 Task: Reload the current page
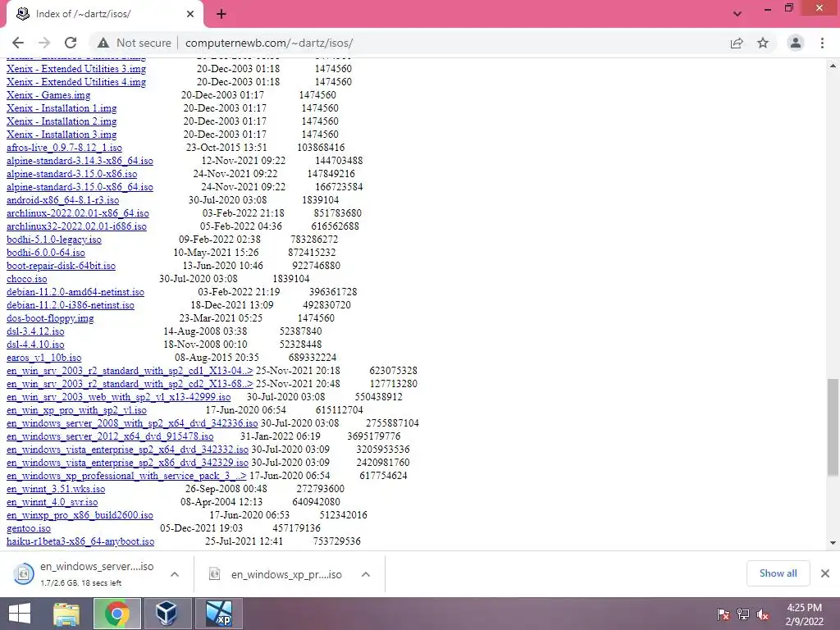coord(71,43)
